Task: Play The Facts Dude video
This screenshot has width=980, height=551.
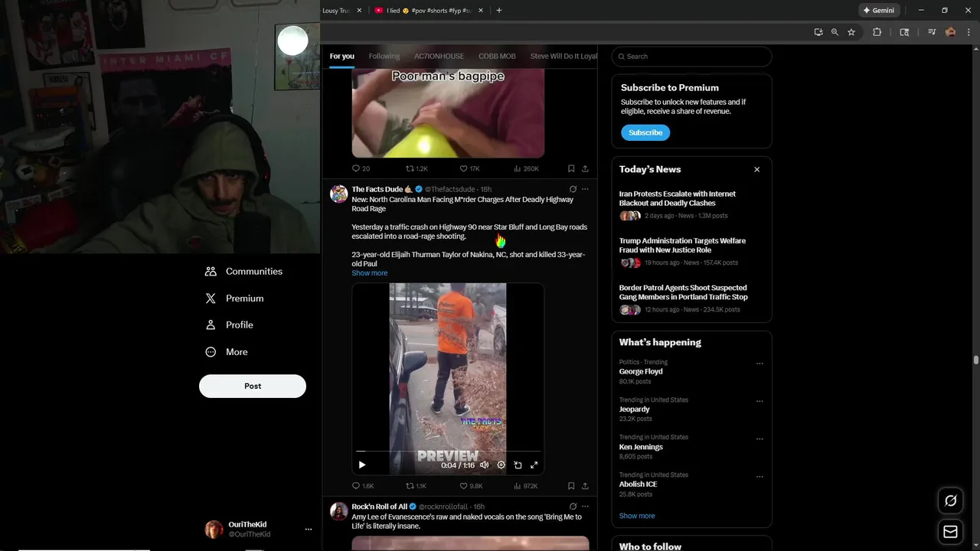Action: pos(362,465)
